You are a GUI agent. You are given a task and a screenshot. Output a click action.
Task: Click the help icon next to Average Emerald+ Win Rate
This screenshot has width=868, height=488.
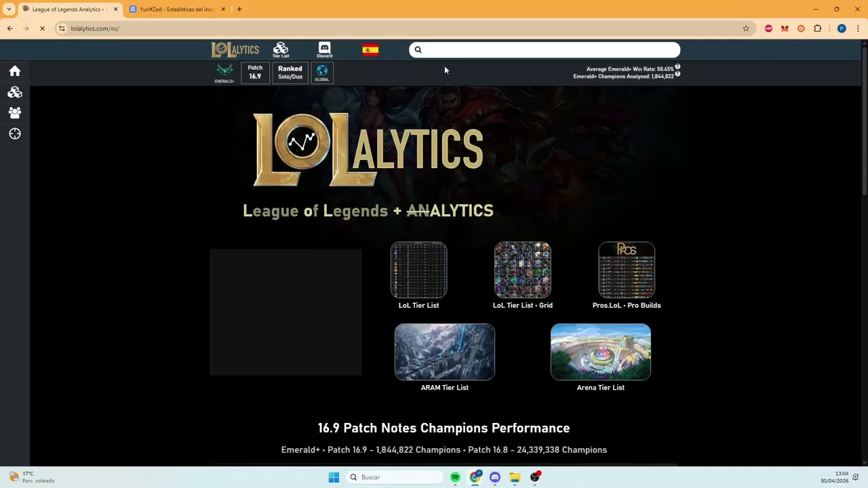(x=677, y=67)
